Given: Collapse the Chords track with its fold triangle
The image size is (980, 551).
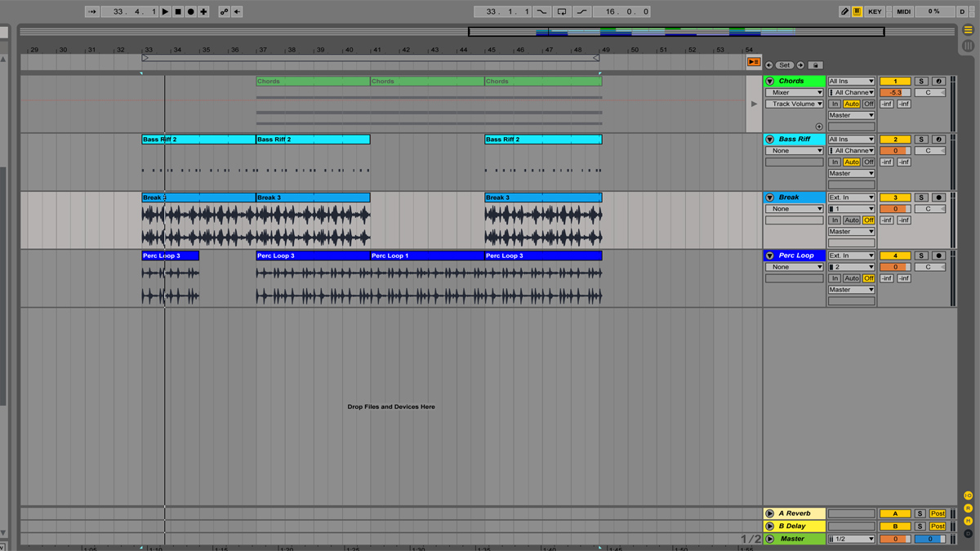Looking at the screenshot, I should pyautogui.click(x=769, y=82).
